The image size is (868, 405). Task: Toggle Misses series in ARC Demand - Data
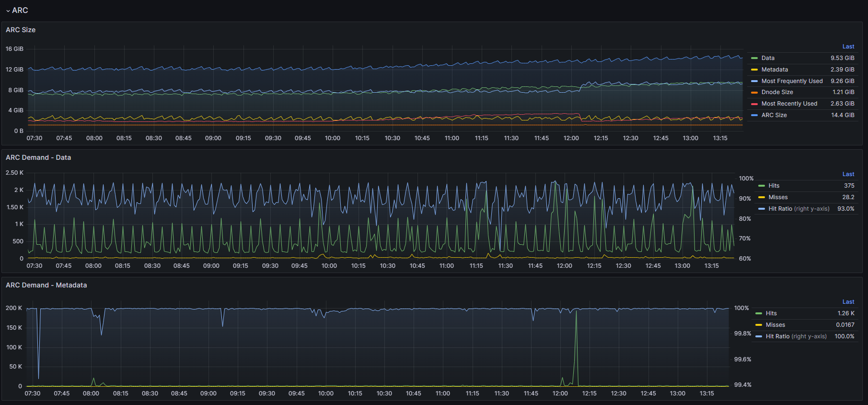click(x=778, y=197)
